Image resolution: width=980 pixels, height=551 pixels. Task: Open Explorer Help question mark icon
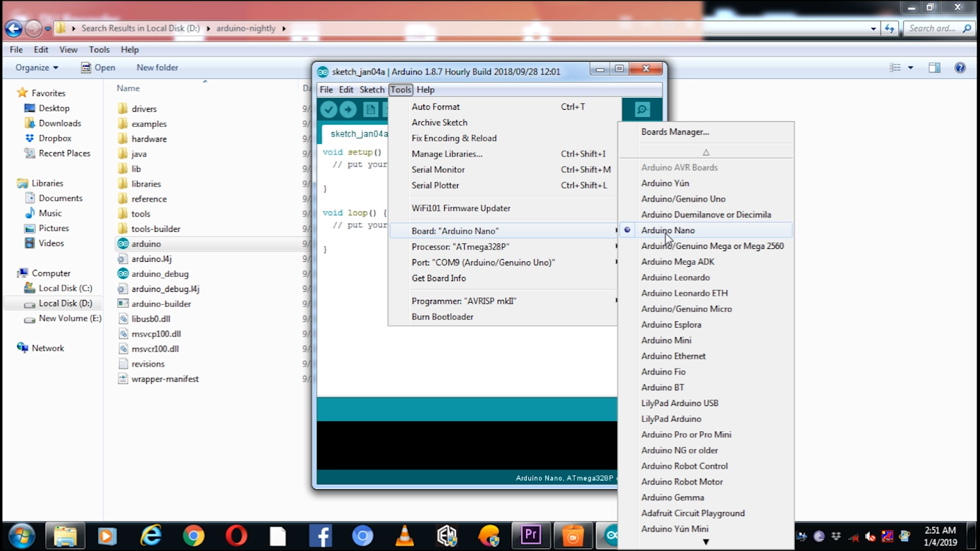tap(960, 67)
